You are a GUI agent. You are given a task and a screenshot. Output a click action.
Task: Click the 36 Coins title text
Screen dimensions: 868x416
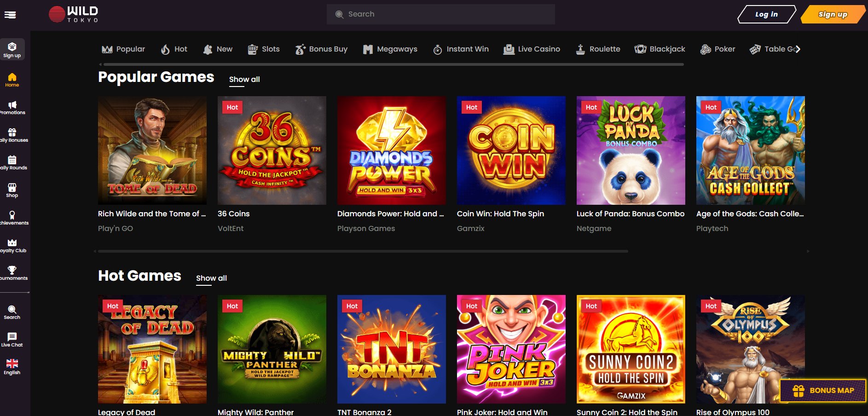pyautogui.click(x=233, y=214)
